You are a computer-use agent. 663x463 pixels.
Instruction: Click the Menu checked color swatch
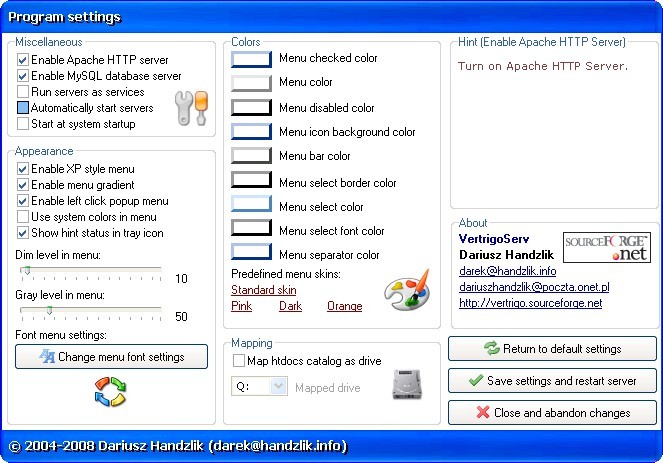(251, 59)
